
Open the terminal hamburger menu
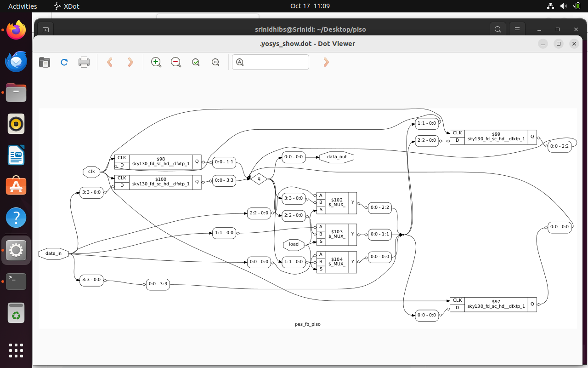pyautogui.click(x=517, y=29)
